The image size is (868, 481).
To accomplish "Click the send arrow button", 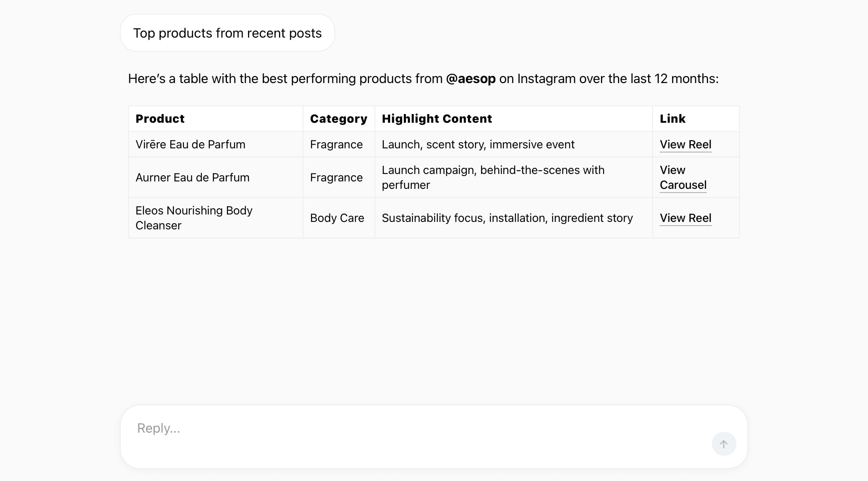I will (724, 444).
